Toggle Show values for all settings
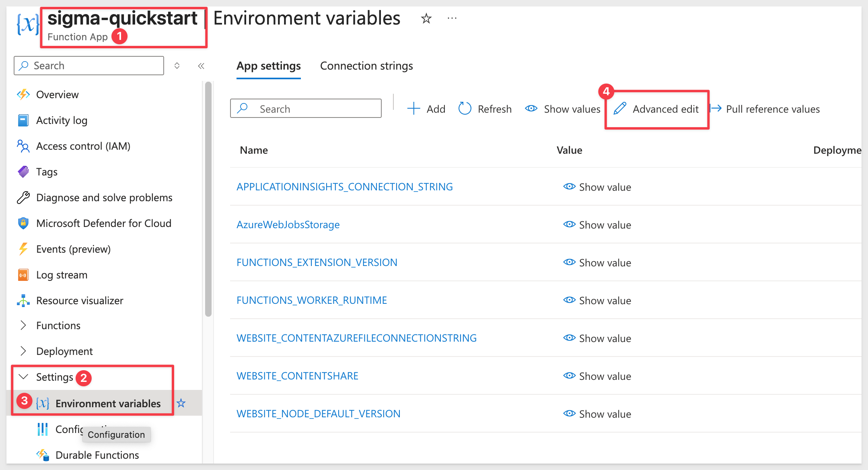The height and width of the screenshot is (470, 868). coord(562,109)
